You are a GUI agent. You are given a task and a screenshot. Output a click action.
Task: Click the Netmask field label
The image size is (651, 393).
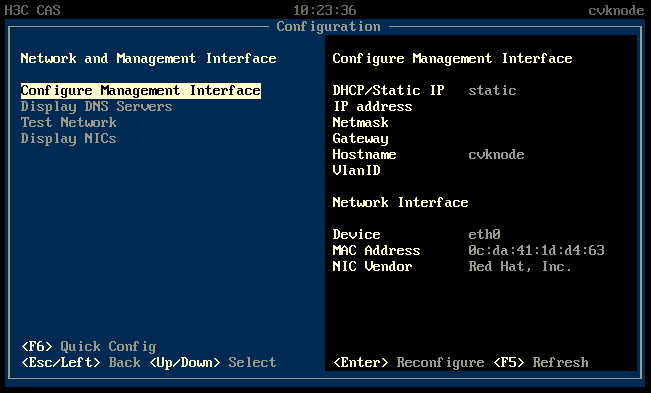(360, 122)
